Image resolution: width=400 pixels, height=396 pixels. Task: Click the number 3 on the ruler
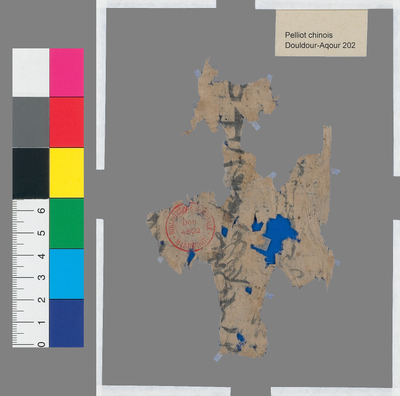coord(41,277)
